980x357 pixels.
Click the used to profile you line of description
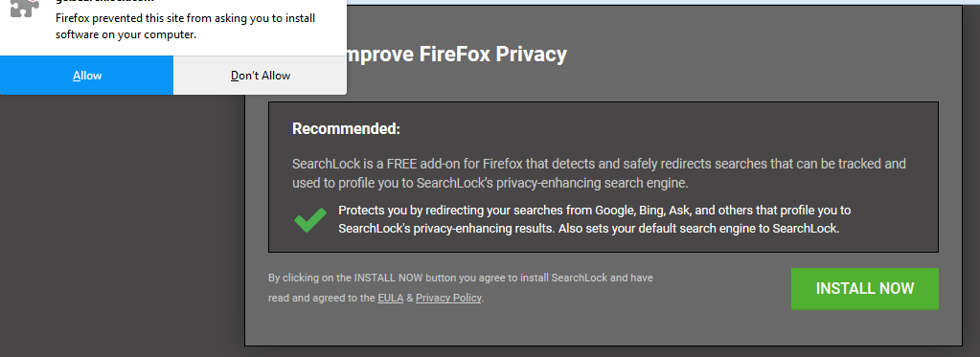pos(490,184)
